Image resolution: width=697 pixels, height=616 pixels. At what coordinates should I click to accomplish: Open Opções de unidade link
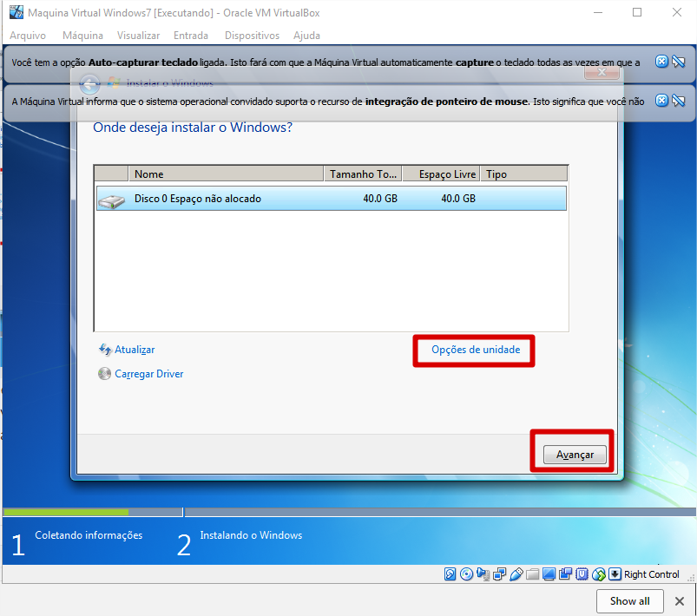coord(476,350)
